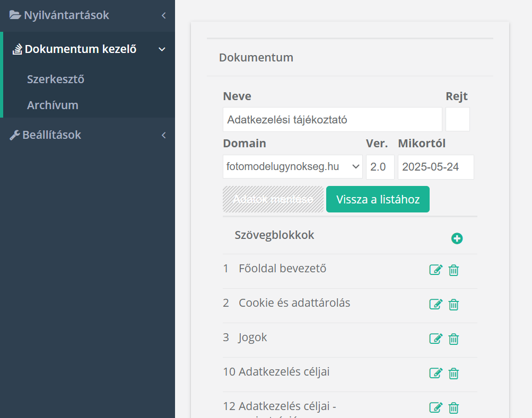Edit block 10 Adatkezelés céljai
Screen dimensions: 532x418
tap(435, 373)
